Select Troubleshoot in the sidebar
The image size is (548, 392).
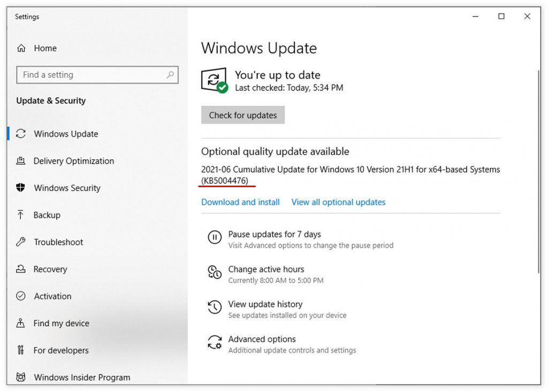(58, 242)
